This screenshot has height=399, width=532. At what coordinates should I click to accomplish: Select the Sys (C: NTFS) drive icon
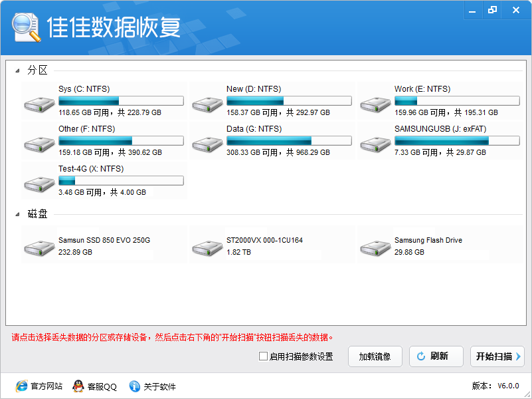pyautogui.click(x=39, y=104)
